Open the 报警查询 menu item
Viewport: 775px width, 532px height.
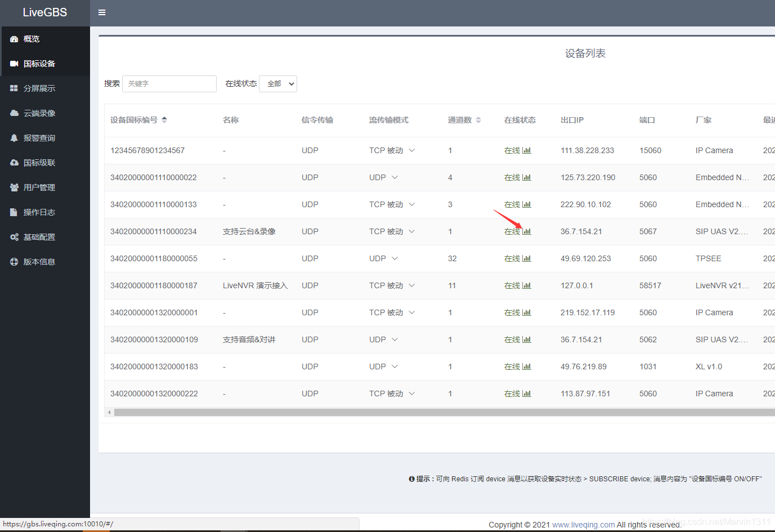click(x=45, y=138)
